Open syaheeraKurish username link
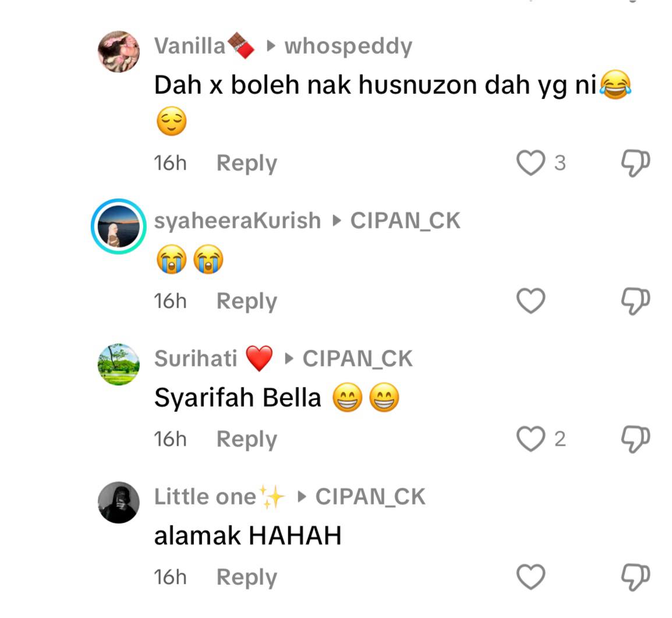Viewport: 672px width, 618px height. [x=238, y=221]
